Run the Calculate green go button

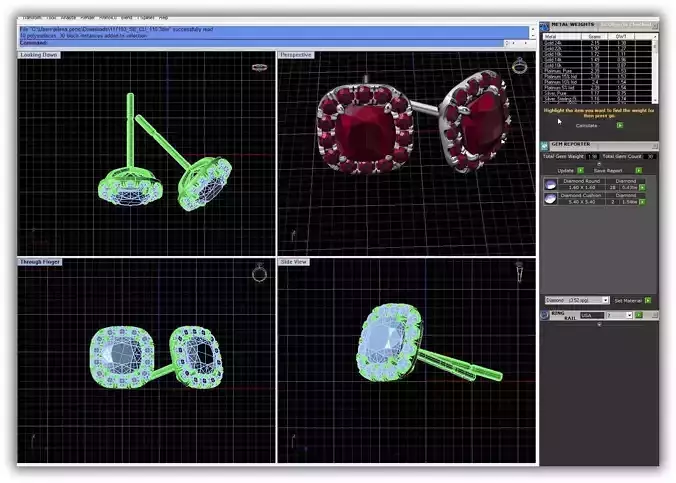pyautogui.click(x=620, y=125)
